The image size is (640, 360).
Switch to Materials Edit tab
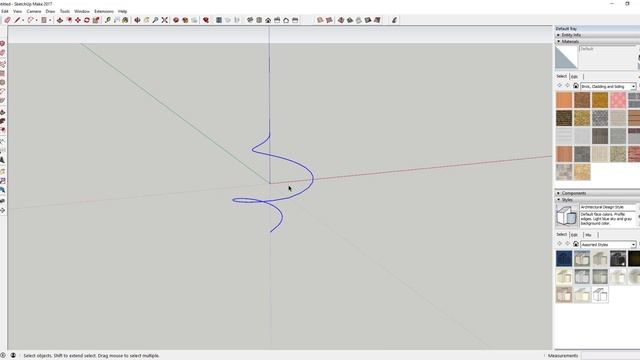(574, 77)
